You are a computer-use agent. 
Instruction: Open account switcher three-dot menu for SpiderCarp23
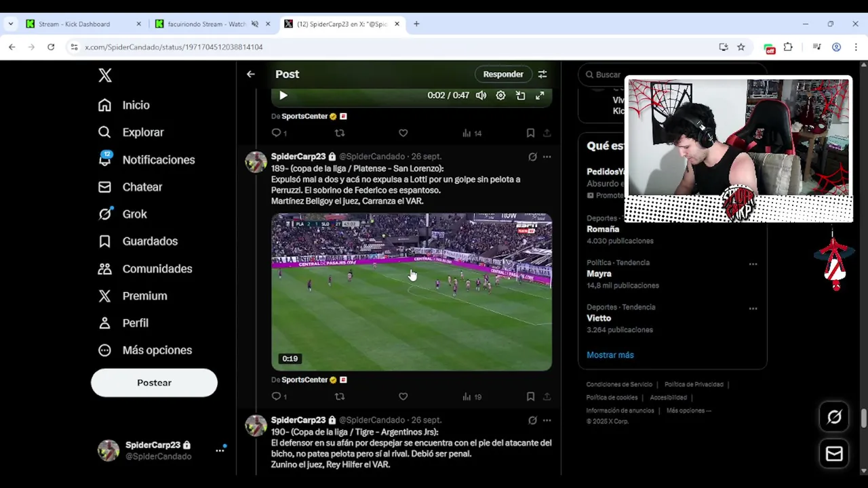(x=220, y=450)
